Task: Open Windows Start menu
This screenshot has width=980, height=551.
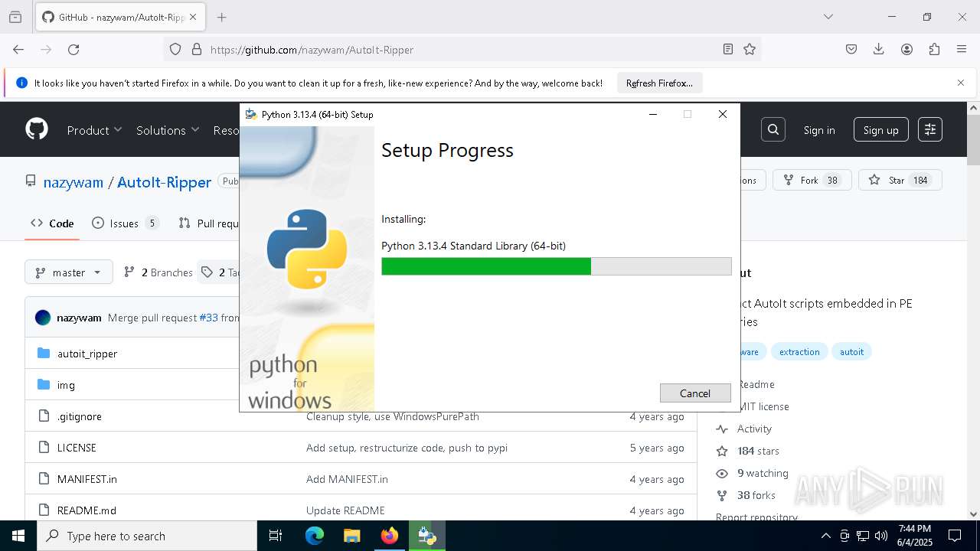Action: (18, 536)
